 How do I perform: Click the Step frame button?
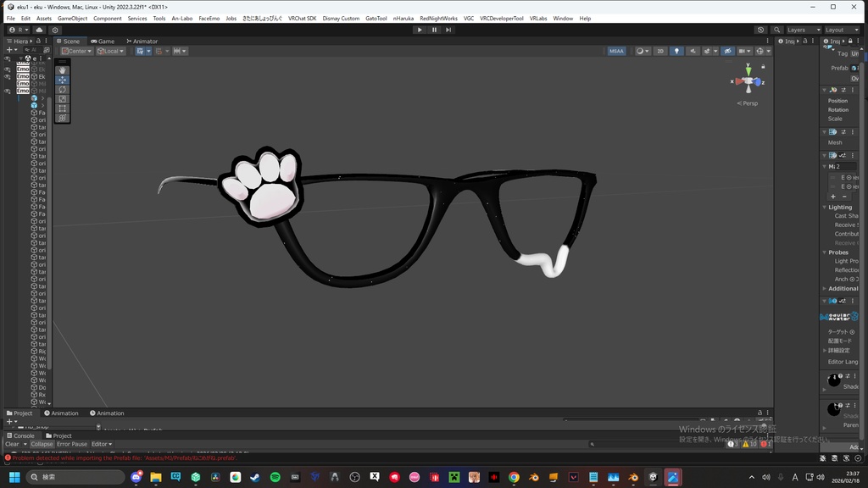(448, 30)
